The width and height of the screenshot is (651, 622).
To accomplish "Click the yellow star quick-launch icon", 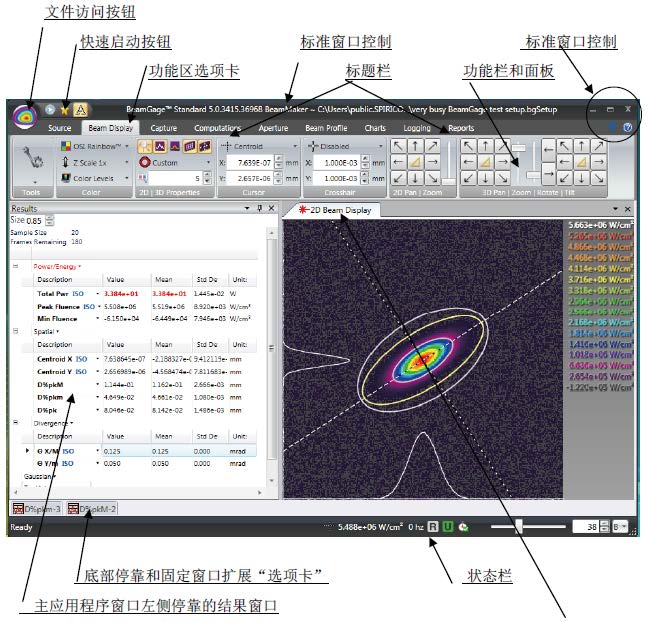I will pos(64,109).
